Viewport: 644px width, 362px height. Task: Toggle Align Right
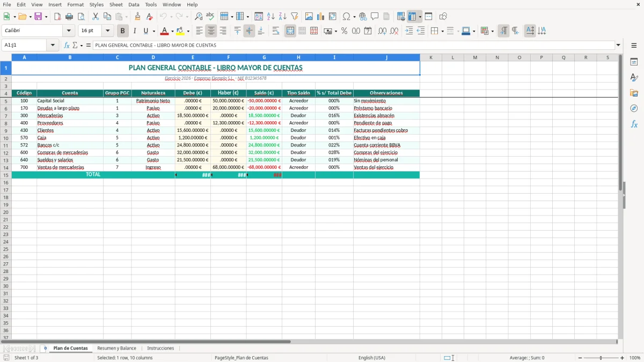223,31
